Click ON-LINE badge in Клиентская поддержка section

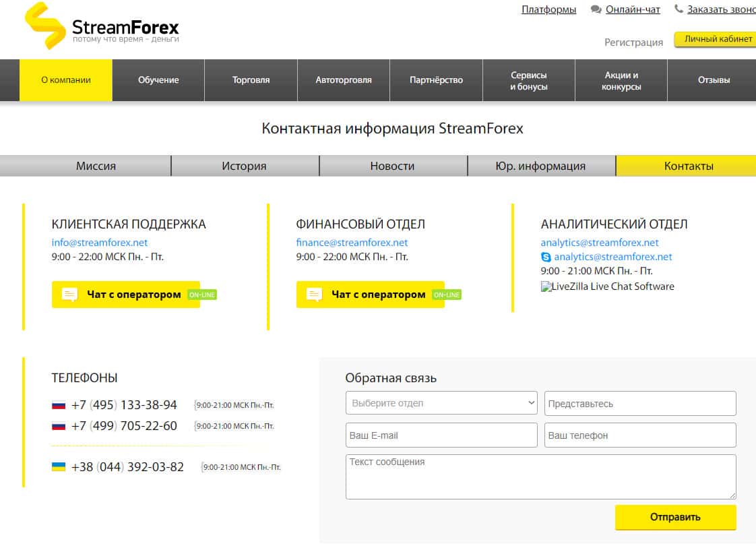coord(202,295)
